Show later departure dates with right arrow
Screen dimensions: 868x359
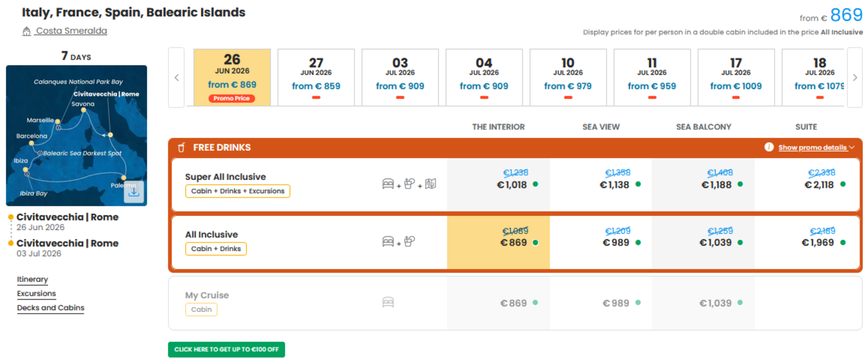click(x=855, y=78)
